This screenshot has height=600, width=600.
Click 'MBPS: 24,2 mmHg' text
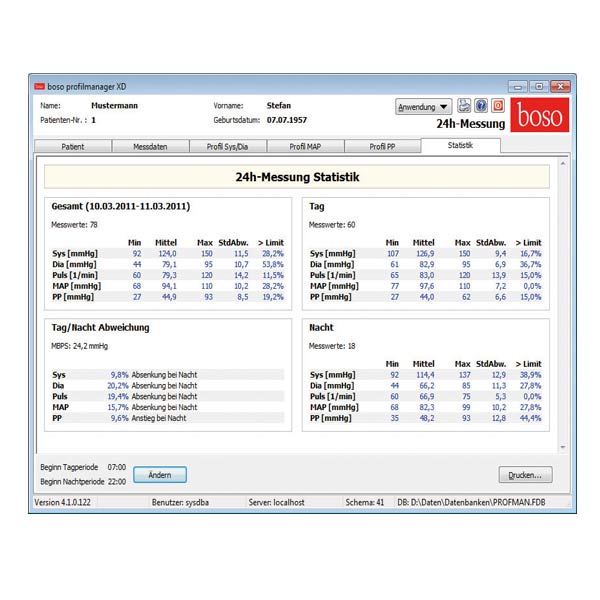coord(79,346)
